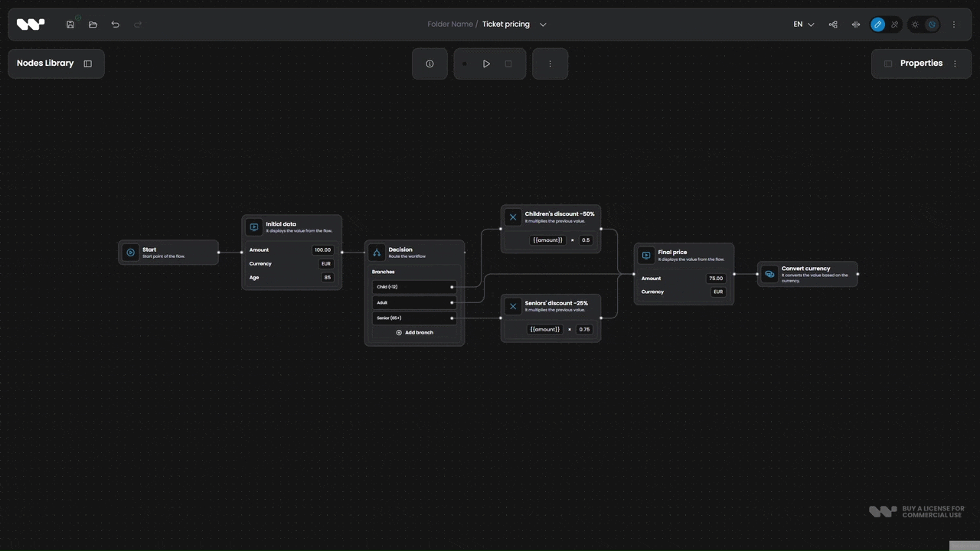Switch to read-only mode toggle icon

click(894, 24)
